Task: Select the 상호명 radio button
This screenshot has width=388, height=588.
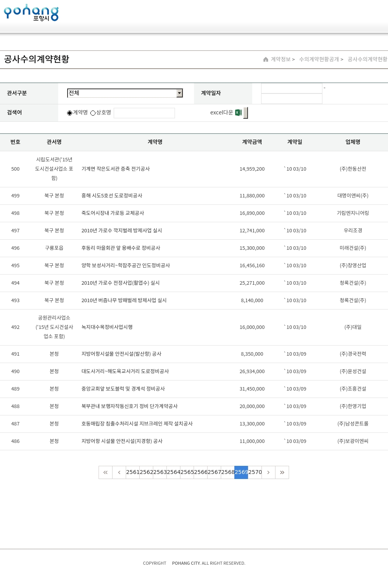Action: coord(93,113)
